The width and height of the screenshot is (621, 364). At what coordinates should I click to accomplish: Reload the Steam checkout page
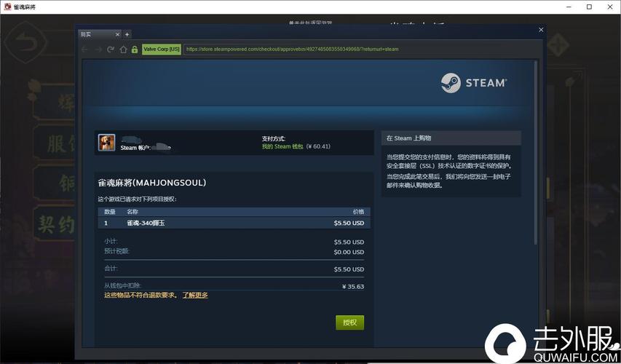coord(111,50)
